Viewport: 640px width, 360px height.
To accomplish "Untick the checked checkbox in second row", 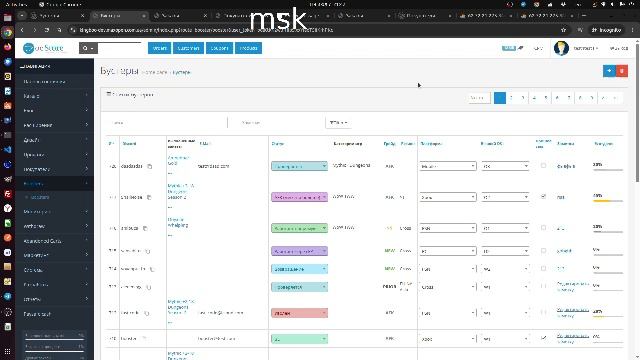I will [x=543, y=197].
